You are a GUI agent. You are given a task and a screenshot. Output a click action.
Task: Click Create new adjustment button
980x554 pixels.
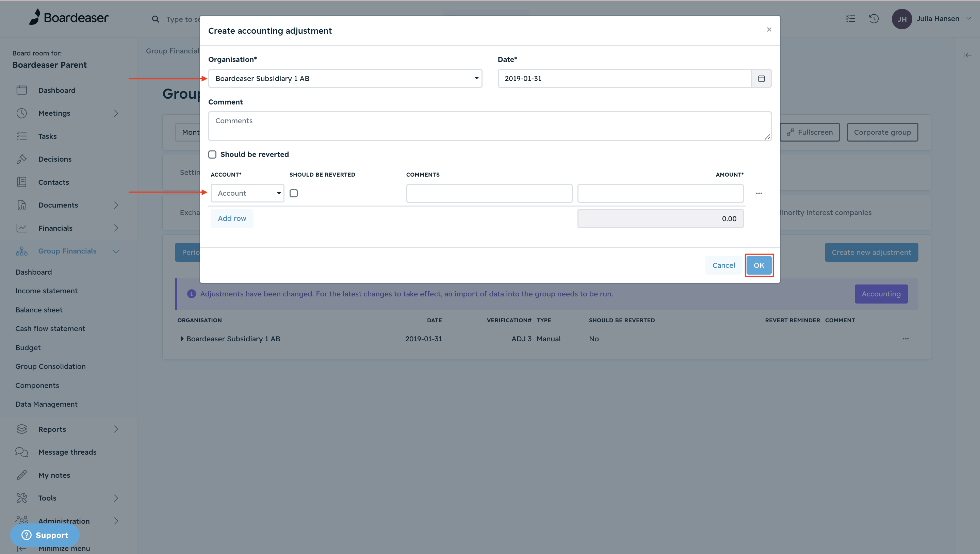(871, 252)
